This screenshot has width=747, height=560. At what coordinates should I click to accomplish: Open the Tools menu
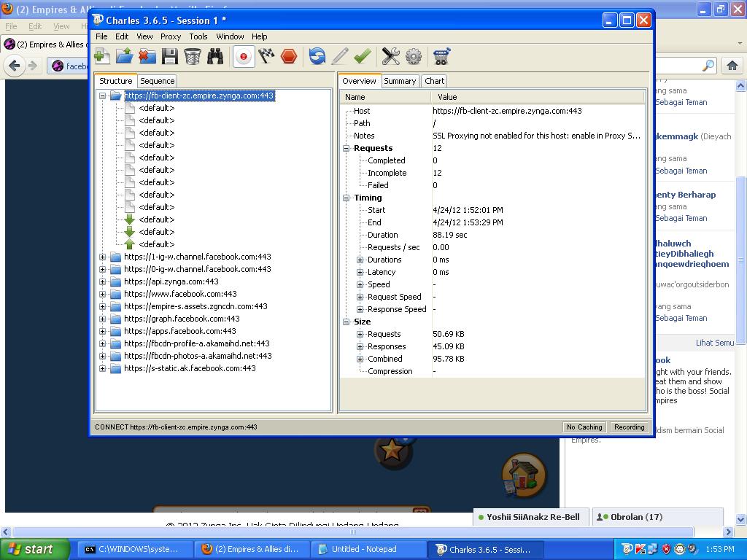[x=198, y=36]
